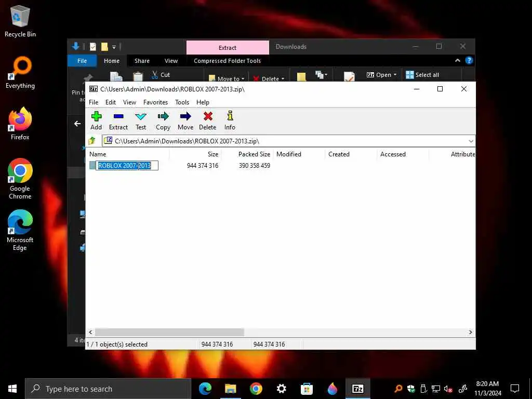Click the Test archive toolbar icon

coord(141,121)
